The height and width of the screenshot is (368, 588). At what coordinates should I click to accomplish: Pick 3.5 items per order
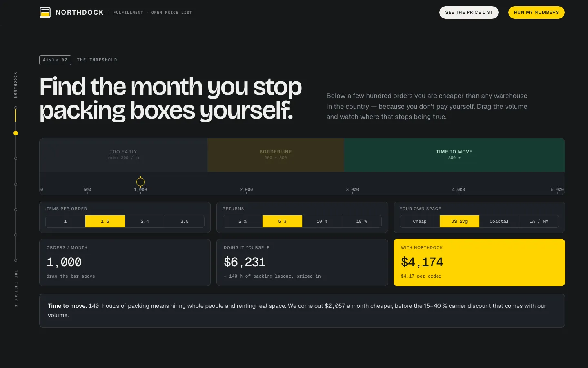coord(185,221)
